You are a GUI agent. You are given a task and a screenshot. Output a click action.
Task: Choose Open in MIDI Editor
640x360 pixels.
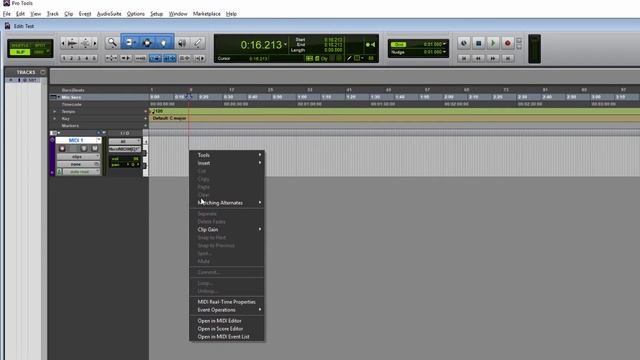pos(227,321)
